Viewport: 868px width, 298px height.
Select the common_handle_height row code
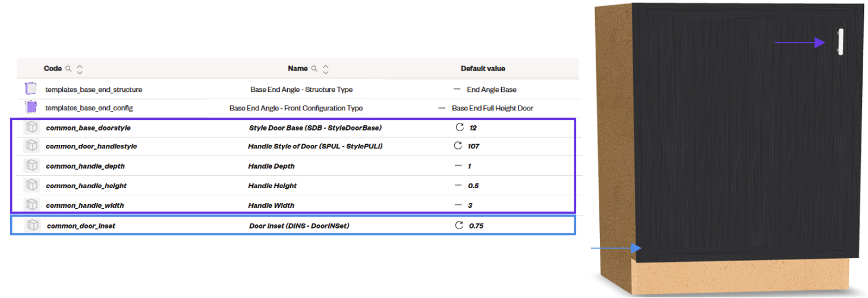[x=86, y=186]
